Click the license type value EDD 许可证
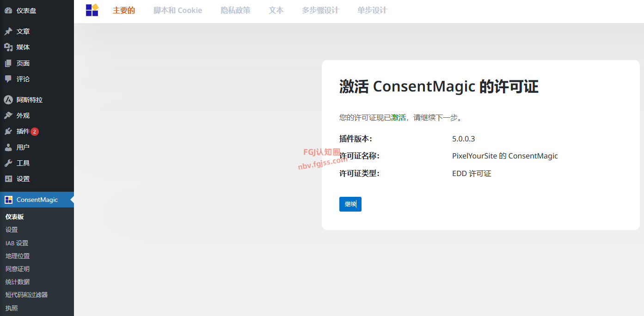This screenshot has height=316, width=644. tap(472, 174)
